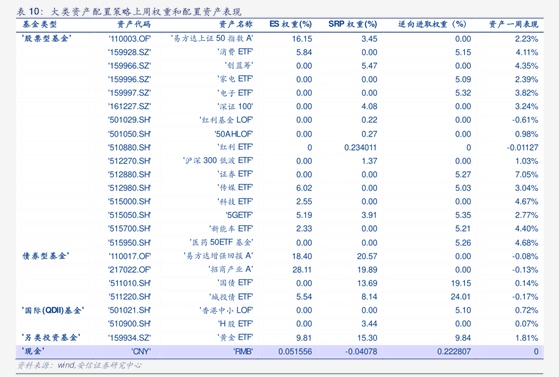The height and width of the screenshot is (377, 559).
Task: Select asset code '512980.SH'
Action: [x=129, y=188]
